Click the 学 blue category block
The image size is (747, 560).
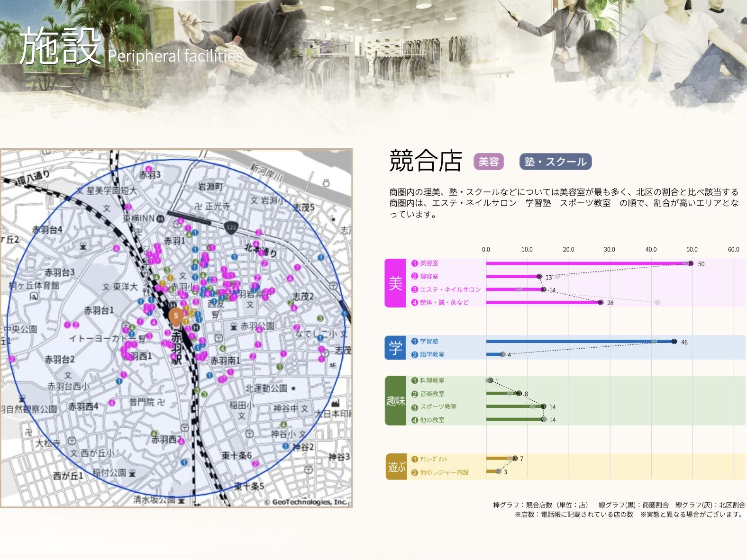(x=395, y=348)
